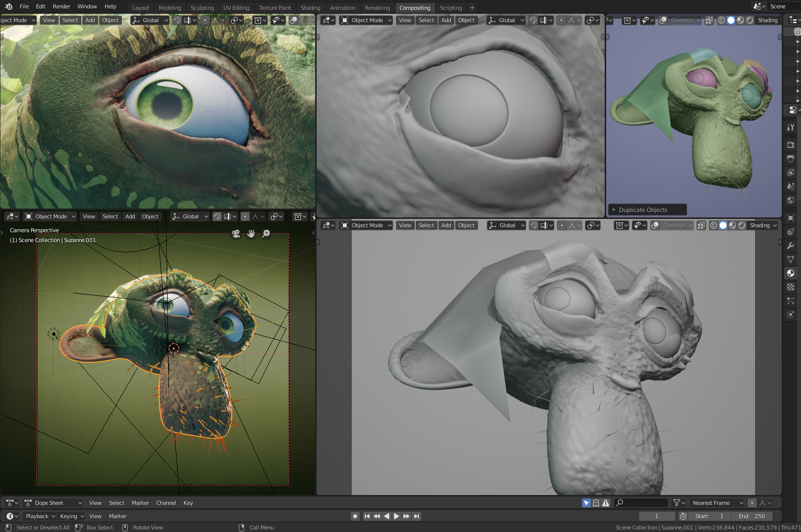Click the Dope Sheet search field
This screenshot has width=801, height=532.
click(641, 503)
